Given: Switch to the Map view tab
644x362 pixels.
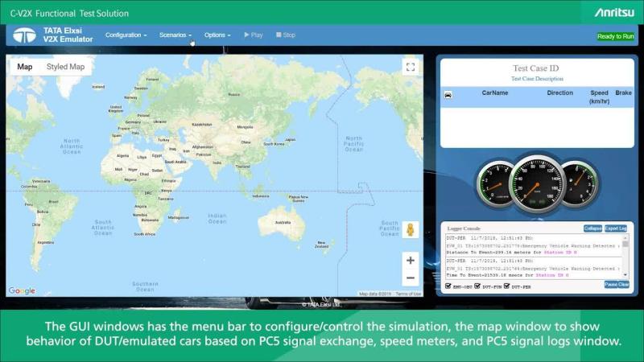Looking at the screenshot, I should click(x=25, y=67).
